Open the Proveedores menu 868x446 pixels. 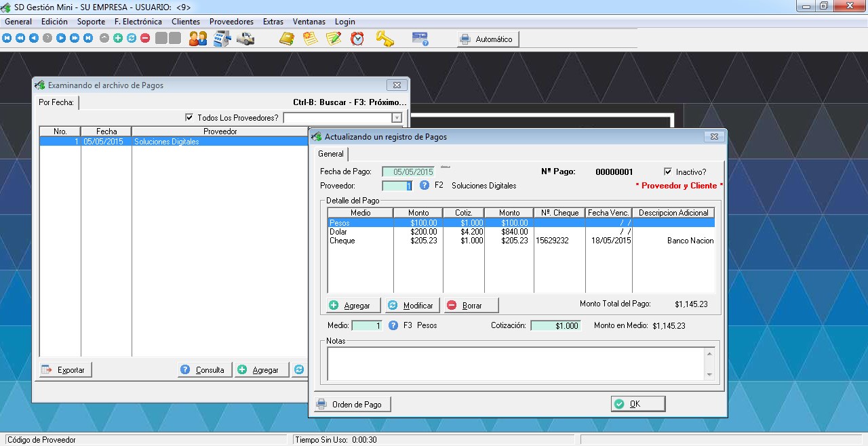pos(231,22)
